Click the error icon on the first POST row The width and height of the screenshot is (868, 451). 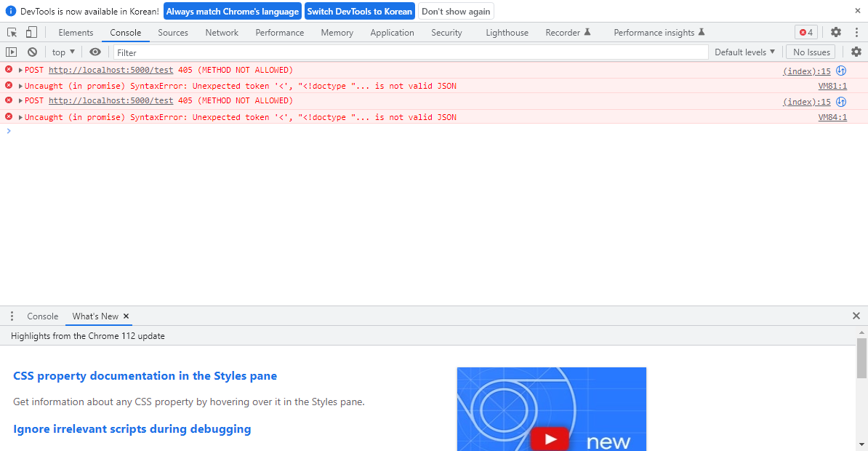(9, 69)
